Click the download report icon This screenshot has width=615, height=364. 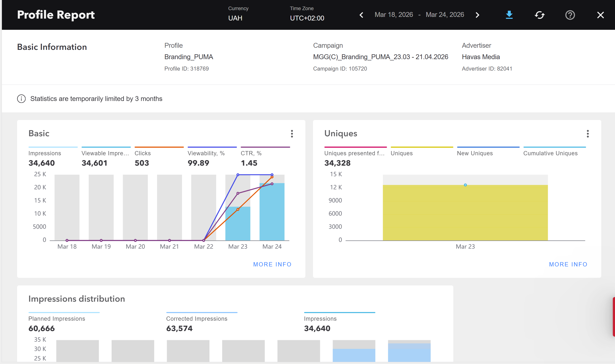point(509,15)
